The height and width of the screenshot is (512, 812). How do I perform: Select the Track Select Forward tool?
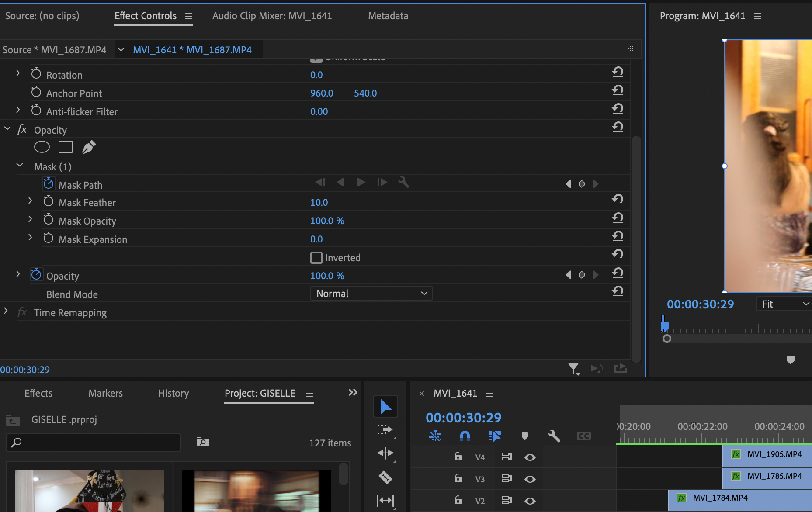(x=385, y=429)
